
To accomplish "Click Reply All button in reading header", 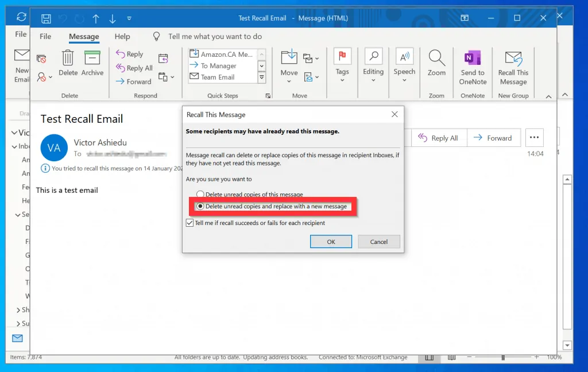I will click(439, 138).
